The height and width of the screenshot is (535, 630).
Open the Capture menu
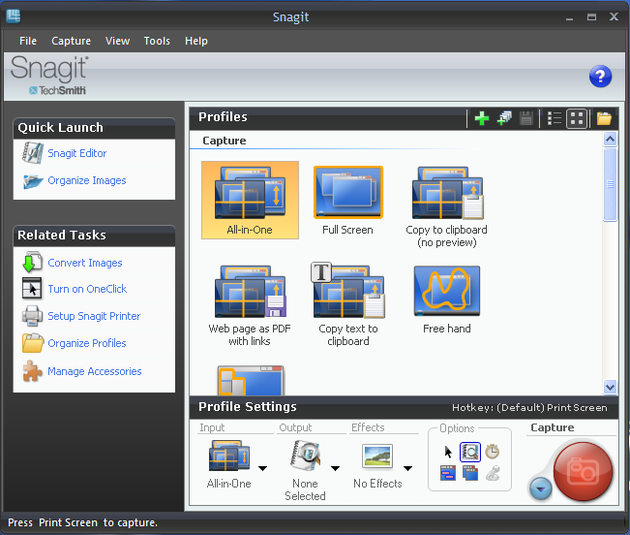pyautogui.click(x=71, y=41)
